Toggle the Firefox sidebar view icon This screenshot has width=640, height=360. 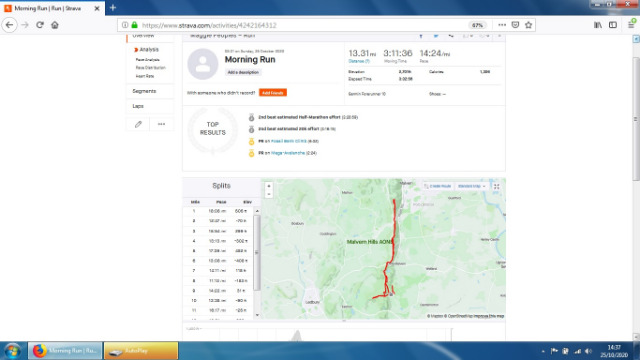coord(613,25)
